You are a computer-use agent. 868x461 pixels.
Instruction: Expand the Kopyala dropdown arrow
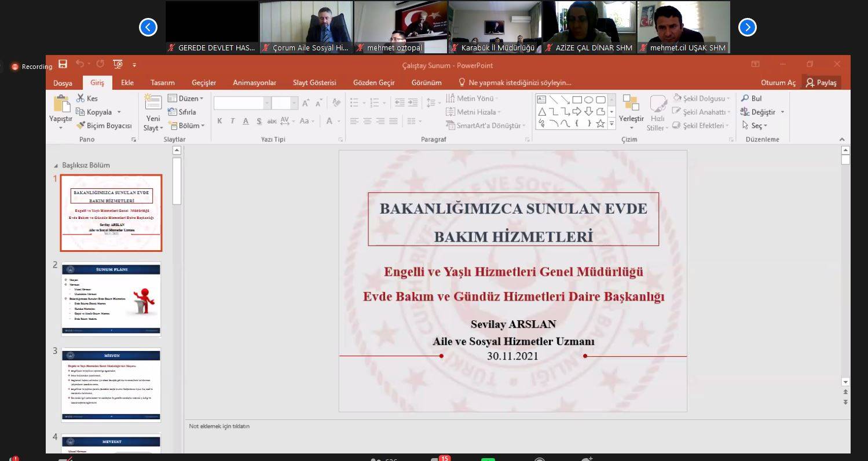click(119, 112)
